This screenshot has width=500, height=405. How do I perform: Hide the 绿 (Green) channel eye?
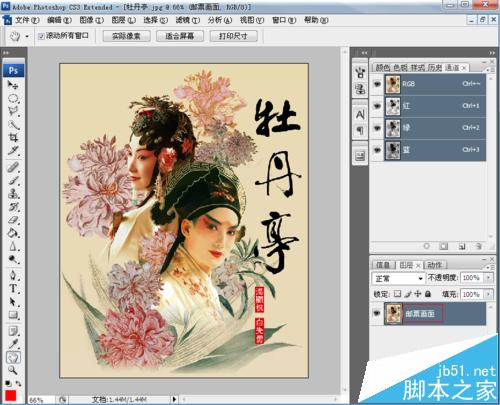(377, 128)
